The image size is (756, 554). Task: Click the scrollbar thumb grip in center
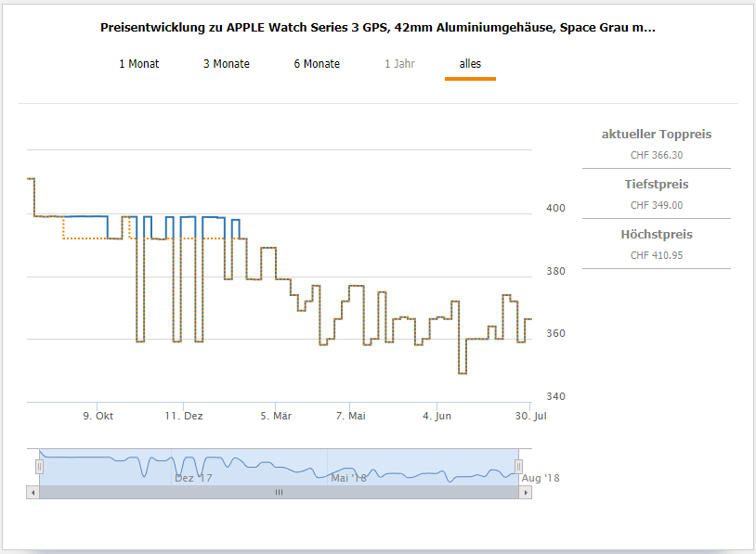click(279, 493)
